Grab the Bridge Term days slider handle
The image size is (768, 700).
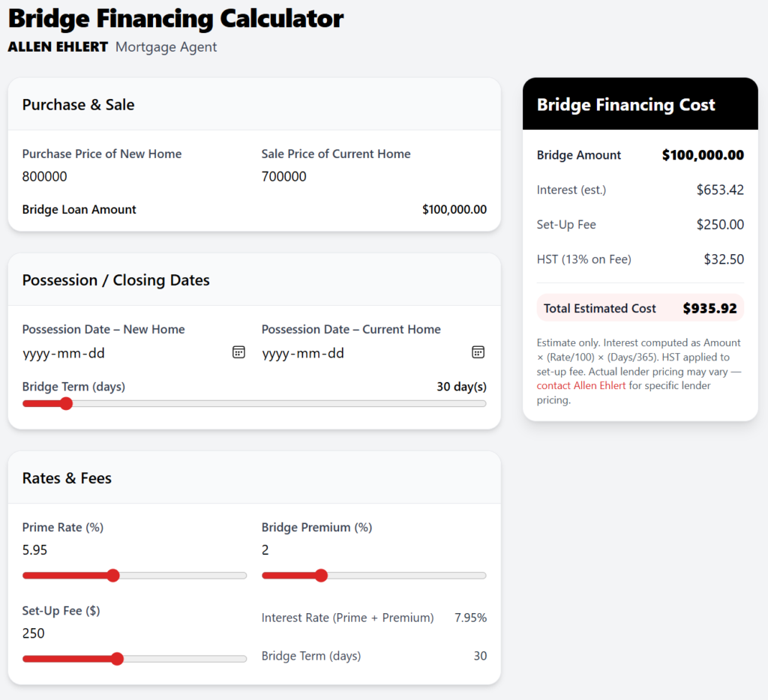click(66, 403)
